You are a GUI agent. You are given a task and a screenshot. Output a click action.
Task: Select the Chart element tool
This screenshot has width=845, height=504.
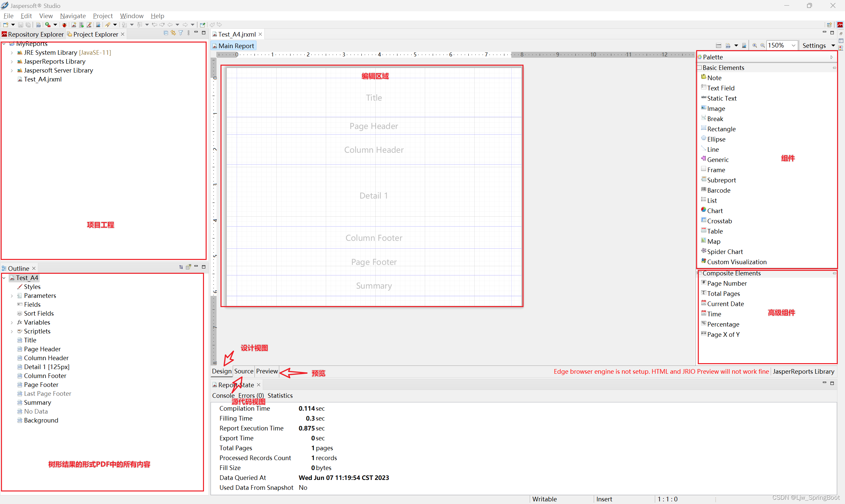(715, 210)
